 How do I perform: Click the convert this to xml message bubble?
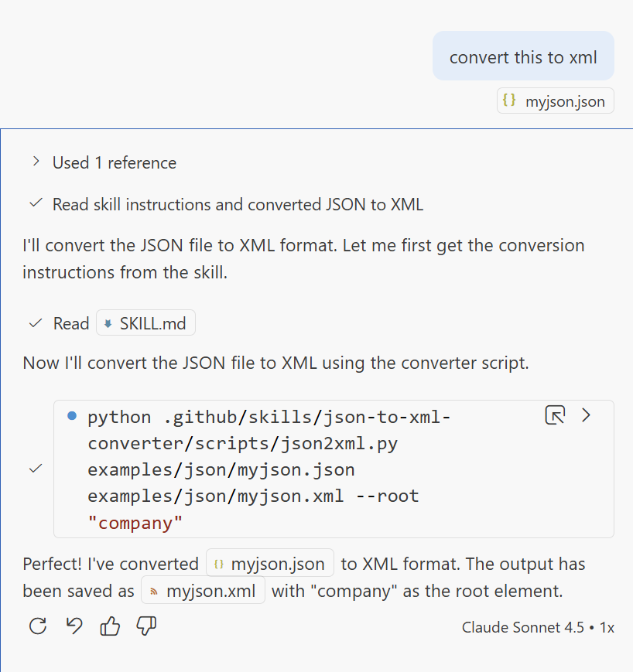[x=523, y=57]
